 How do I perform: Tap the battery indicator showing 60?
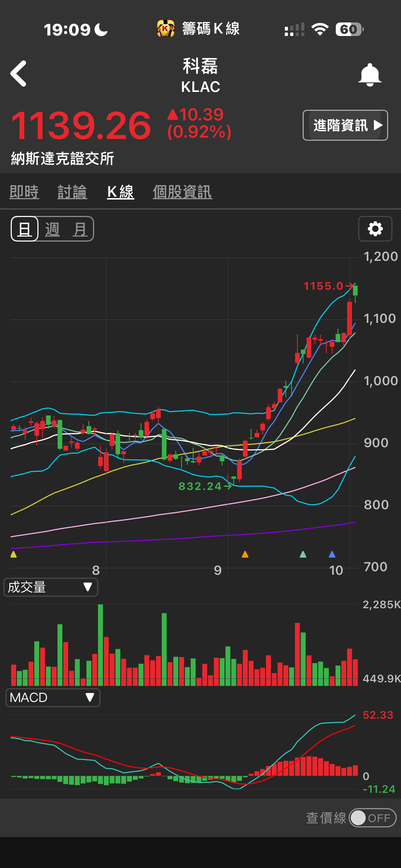(349, 29)
